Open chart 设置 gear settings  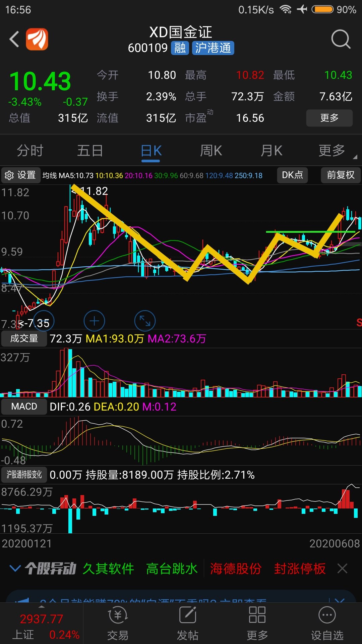[x=20, y=175]
